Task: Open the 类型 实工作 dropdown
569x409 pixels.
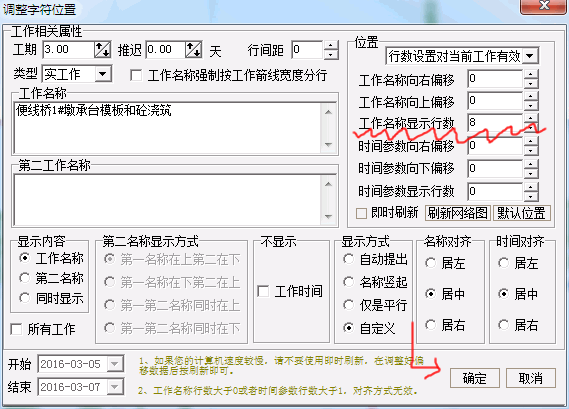Action: [103, 74]
